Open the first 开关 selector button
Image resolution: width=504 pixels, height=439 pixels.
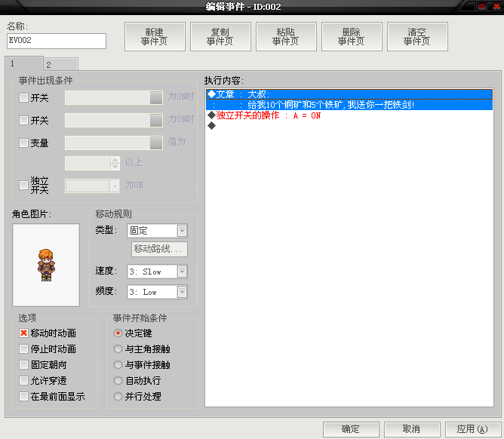tap(156, 98)
